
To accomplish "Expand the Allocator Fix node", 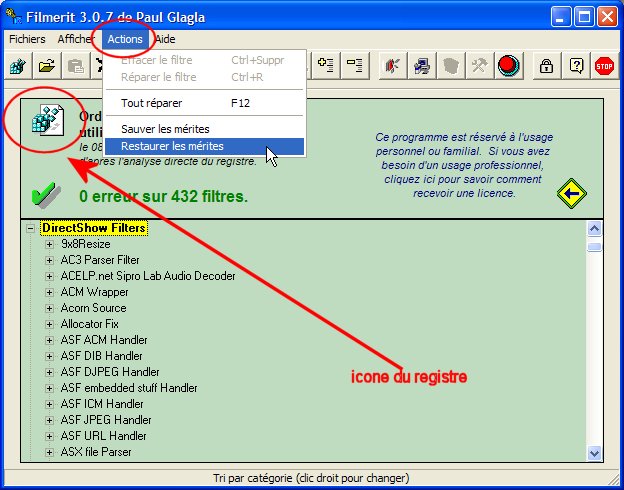I will point(49,324).
